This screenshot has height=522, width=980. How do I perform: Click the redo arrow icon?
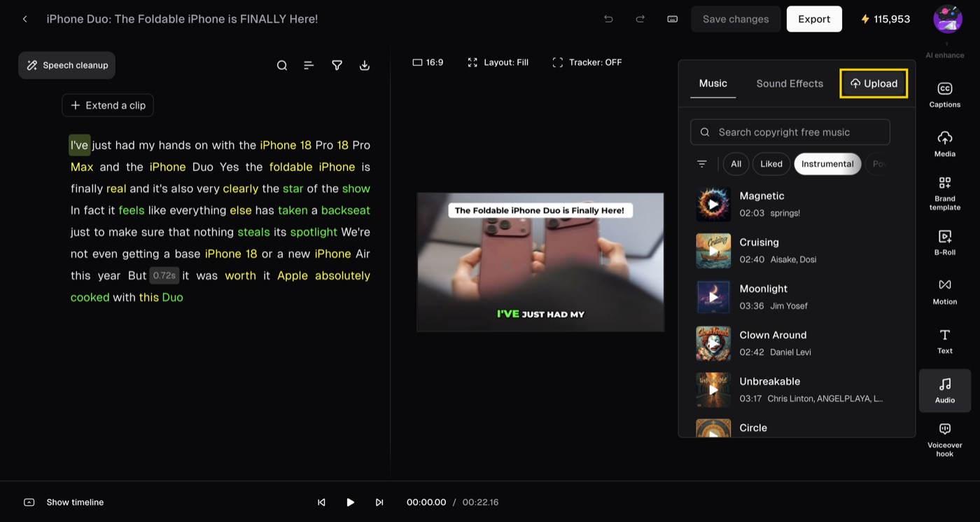(640, 19)
